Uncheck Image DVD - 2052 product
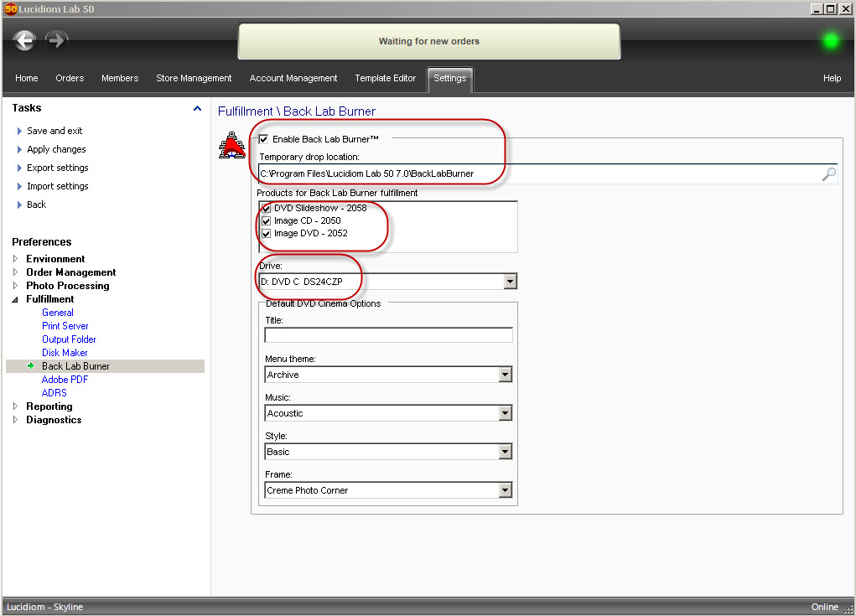The image size is (856, 616). [267, 234]
